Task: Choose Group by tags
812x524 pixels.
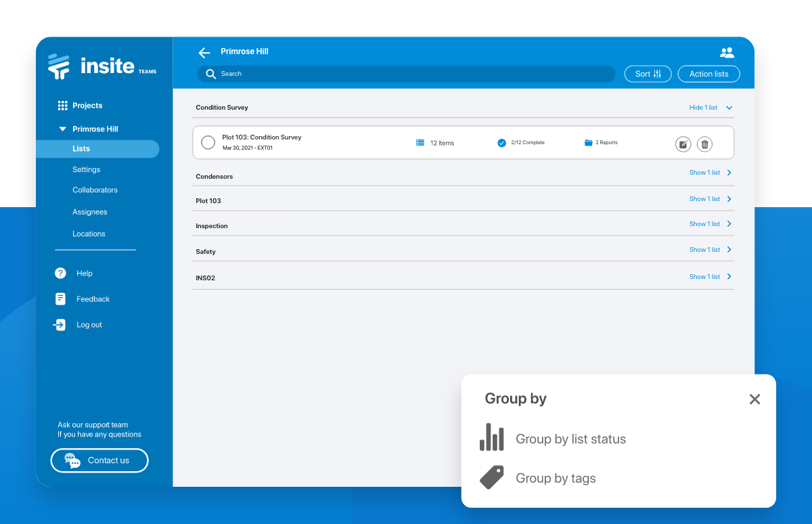Action: coord(556,478)
